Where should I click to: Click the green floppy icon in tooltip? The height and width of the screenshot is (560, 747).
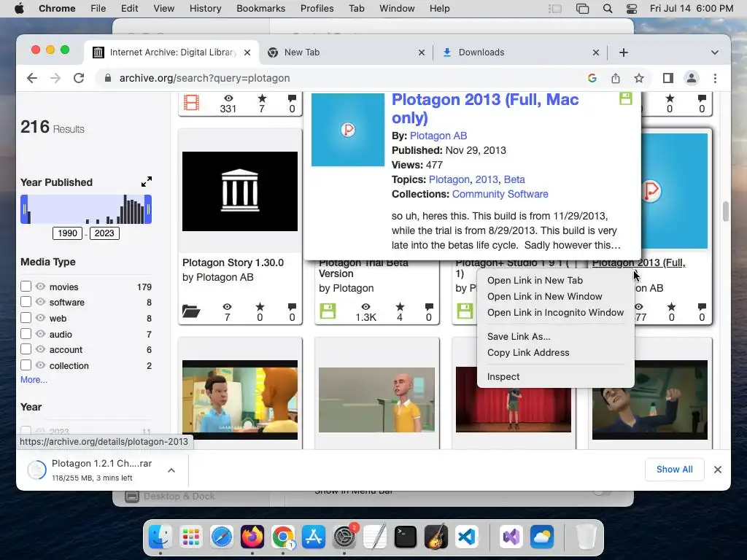pyautogui.click(x=625, y=98)
